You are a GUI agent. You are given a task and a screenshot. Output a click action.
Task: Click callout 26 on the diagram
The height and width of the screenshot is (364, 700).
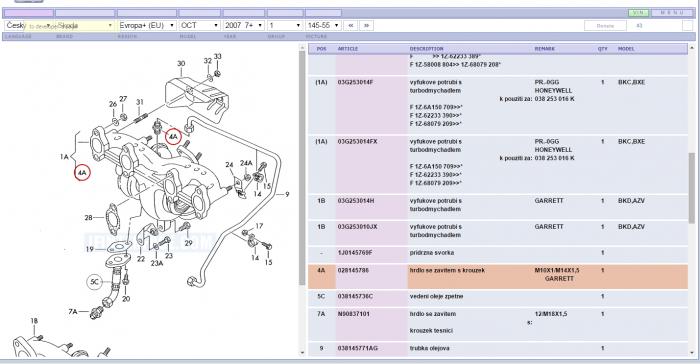pyautogui.click(x=113, y=104)
